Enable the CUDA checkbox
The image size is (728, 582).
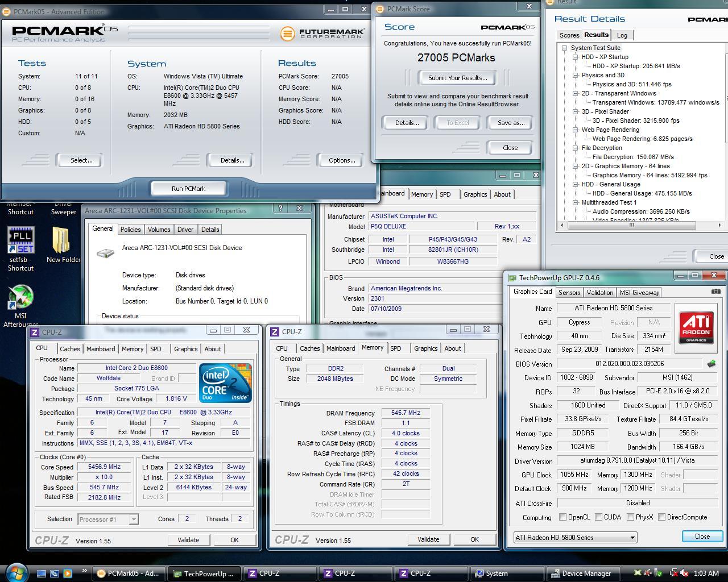(598, 517)
